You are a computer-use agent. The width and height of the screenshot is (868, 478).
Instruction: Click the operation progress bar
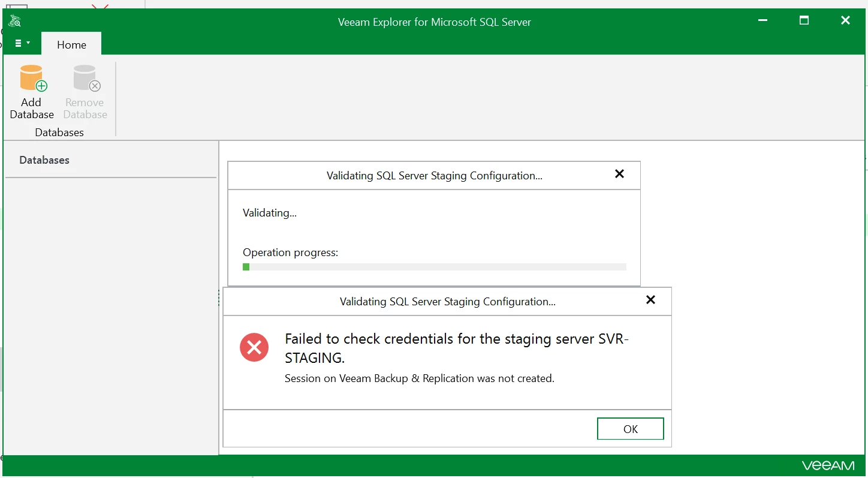click(435, 267)
